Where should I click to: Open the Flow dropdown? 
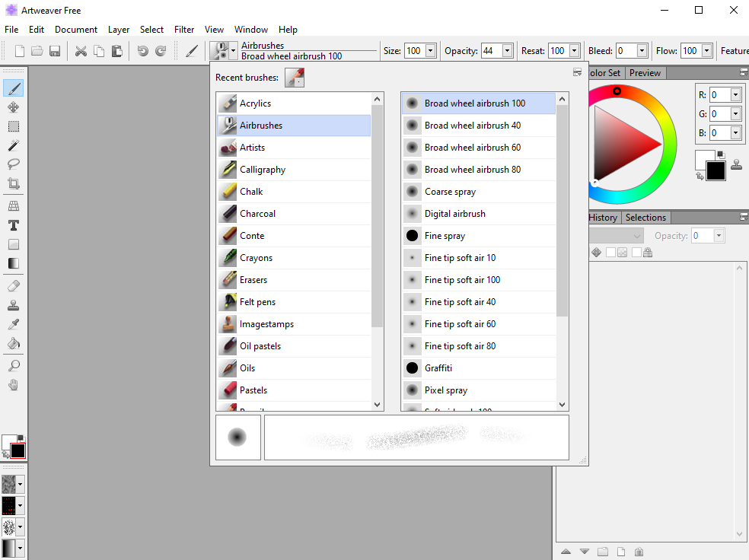707,51
